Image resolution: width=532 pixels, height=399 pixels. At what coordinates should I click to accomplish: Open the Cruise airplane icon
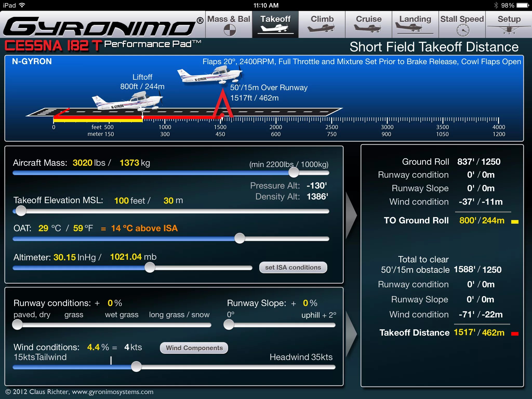pyautogui.click(x=368, y=28)
